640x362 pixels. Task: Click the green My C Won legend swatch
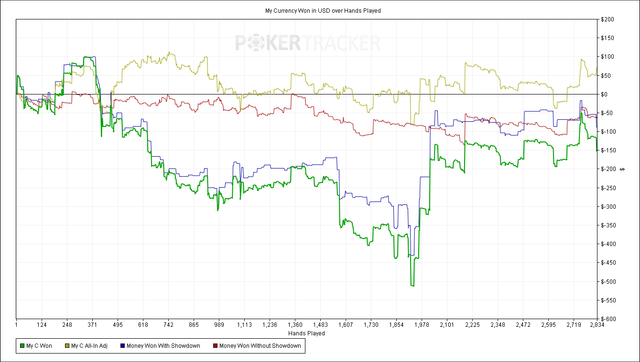pyautogui.click(x=22, y=346)
